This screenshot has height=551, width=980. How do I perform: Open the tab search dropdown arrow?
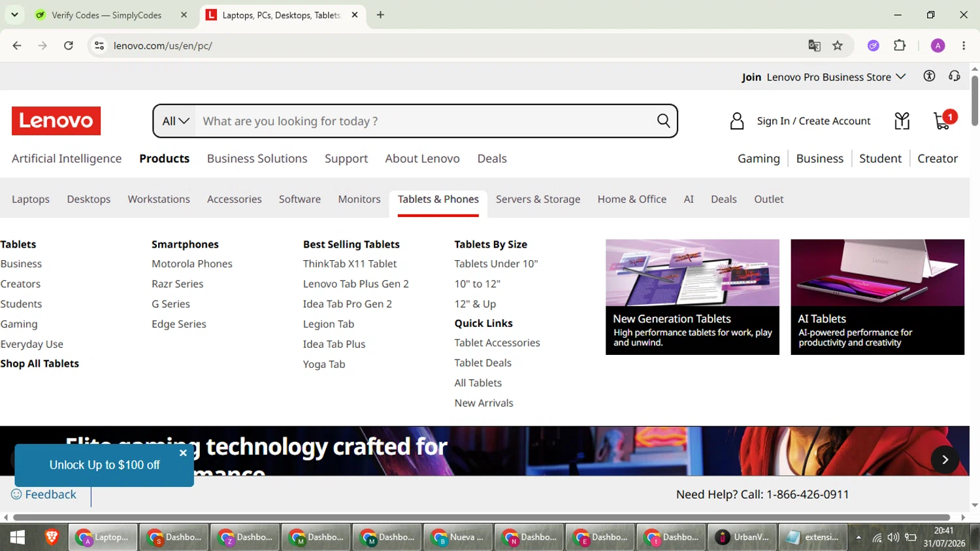(x=14, y=14)
